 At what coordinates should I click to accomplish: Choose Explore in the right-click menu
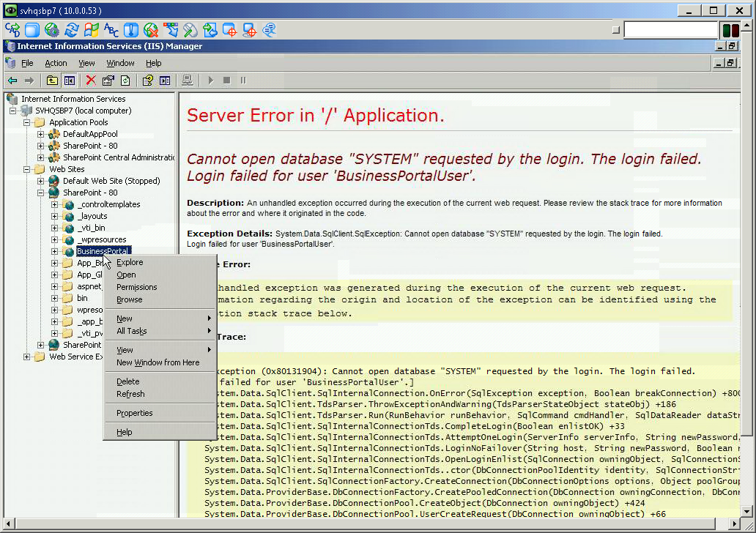[x=130, y=261]
